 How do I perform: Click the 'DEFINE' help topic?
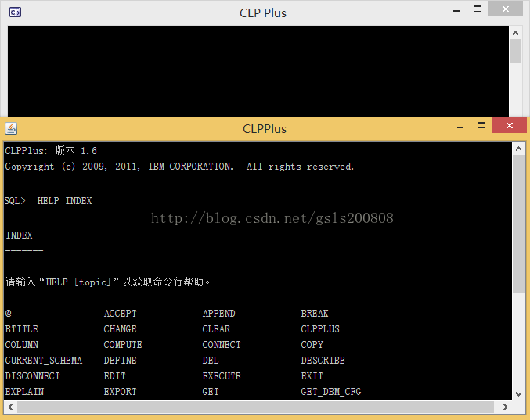[x=120, y=361]
